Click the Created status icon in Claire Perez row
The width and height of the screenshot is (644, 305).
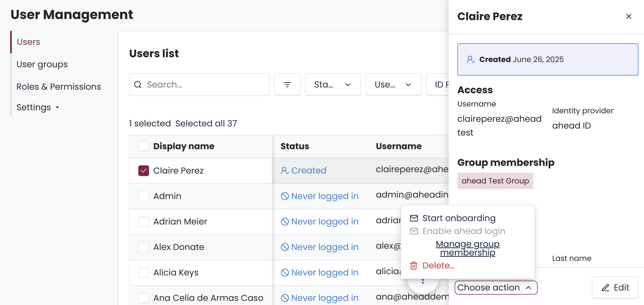(284, 170)
